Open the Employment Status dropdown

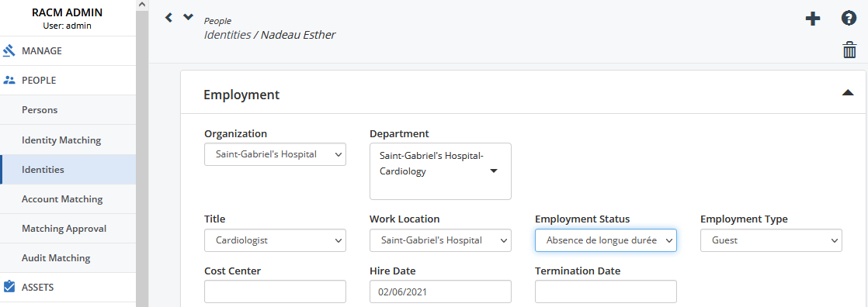pos(606,240)
